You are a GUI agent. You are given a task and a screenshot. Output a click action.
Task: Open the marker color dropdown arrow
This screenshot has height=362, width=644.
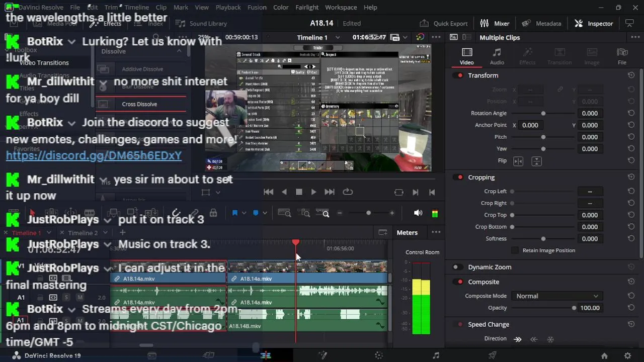264,213
